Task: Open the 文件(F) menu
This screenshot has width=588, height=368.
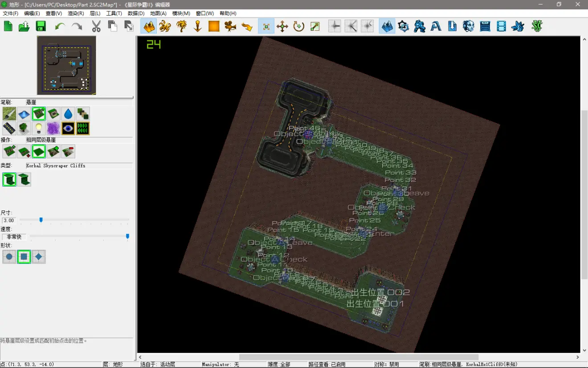Action: click(x=10, y=13)
